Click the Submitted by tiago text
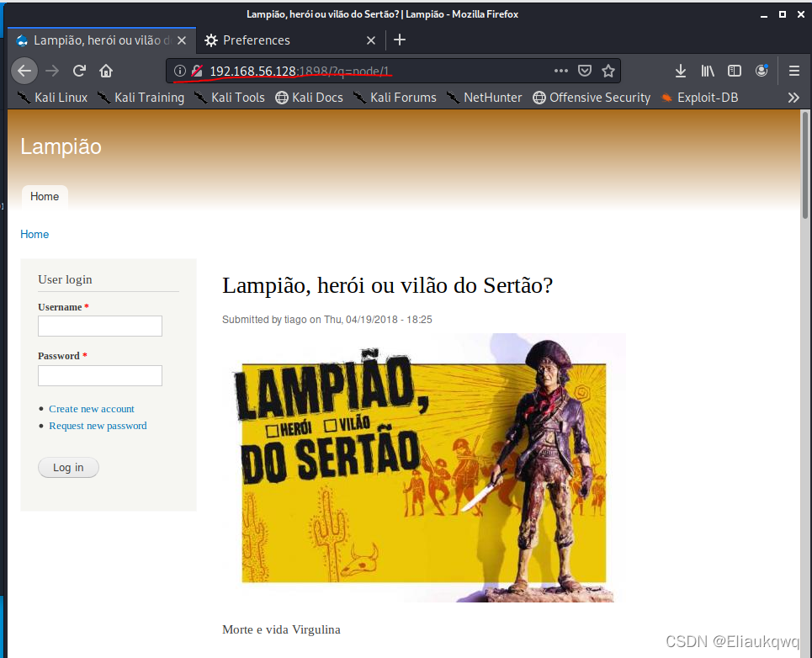The height and width of the screenshot is (658, 812). 326,320
